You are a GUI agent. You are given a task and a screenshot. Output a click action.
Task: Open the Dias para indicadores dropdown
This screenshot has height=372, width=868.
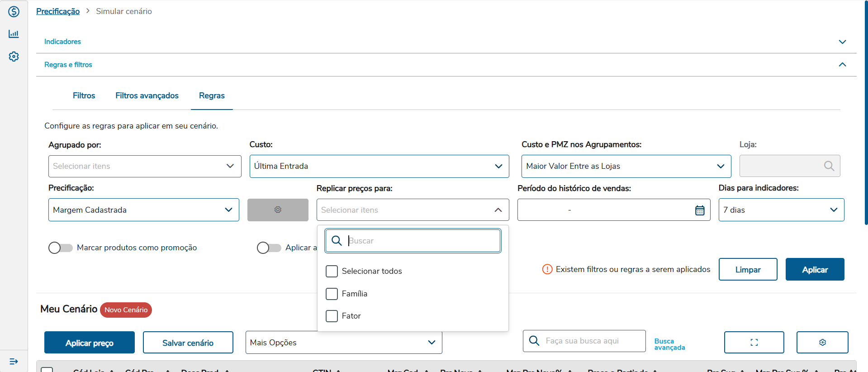(x=781, y=210)
